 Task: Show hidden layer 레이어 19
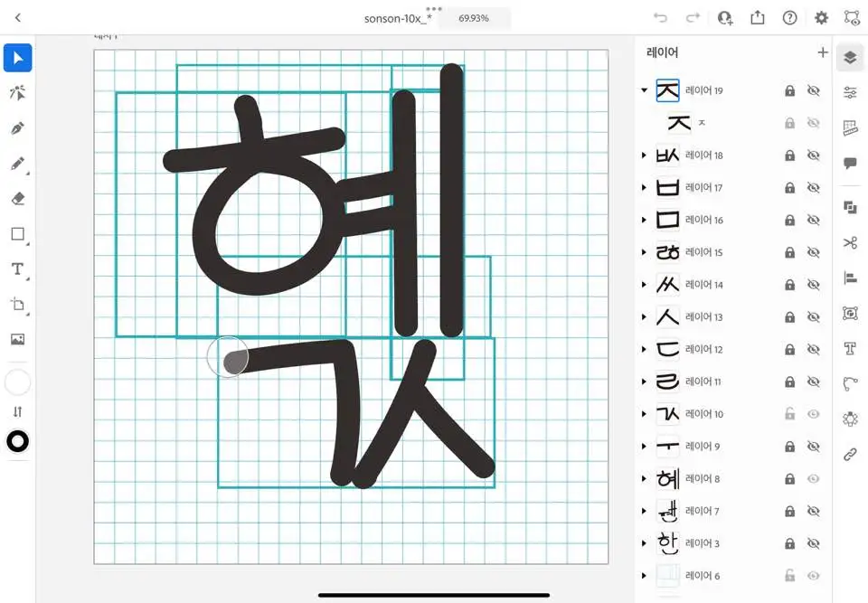pos(813,90)
